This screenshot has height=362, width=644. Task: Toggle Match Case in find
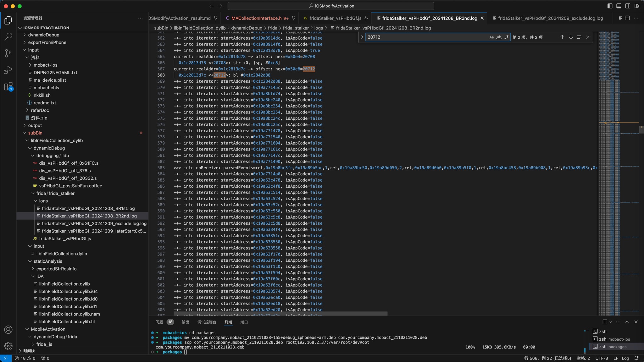(491, 37)
